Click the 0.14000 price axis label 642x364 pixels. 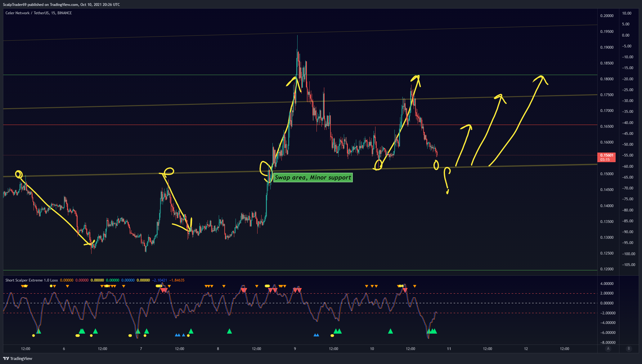coord(607,206)
